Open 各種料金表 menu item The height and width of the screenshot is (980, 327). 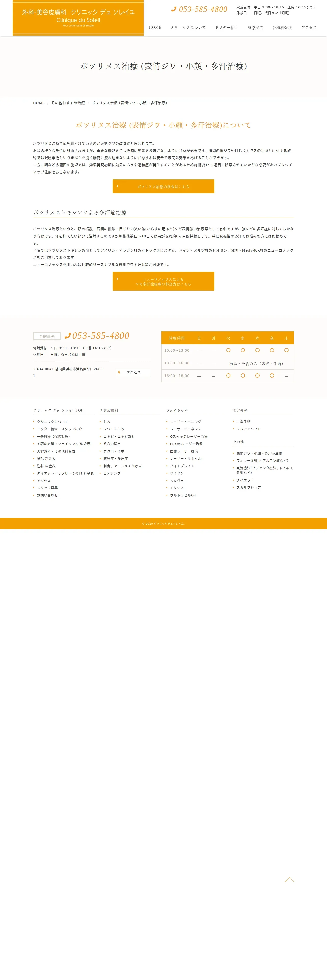tap(282, 27)
